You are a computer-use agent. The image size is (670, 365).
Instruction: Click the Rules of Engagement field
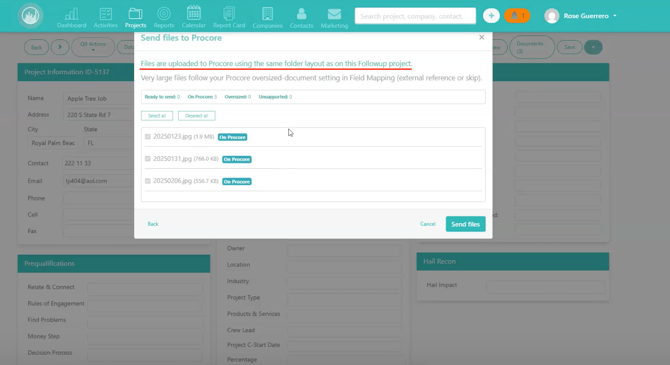144,305
